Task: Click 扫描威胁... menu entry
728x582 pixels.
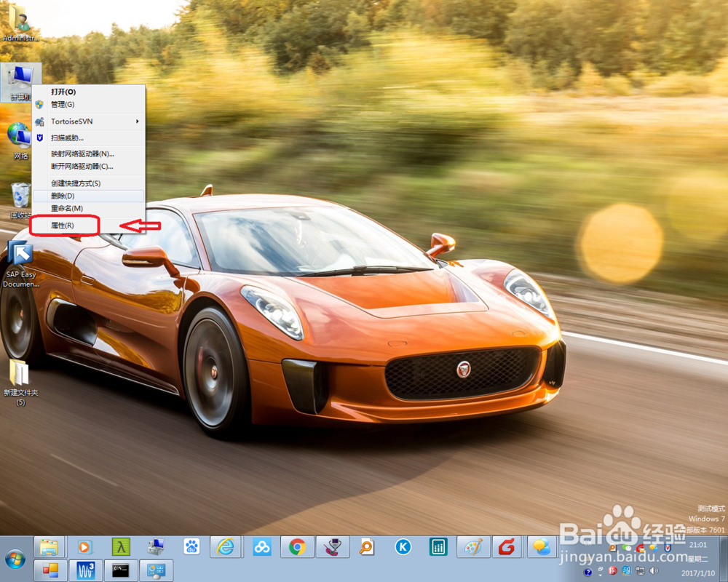Action: [88, 137]
